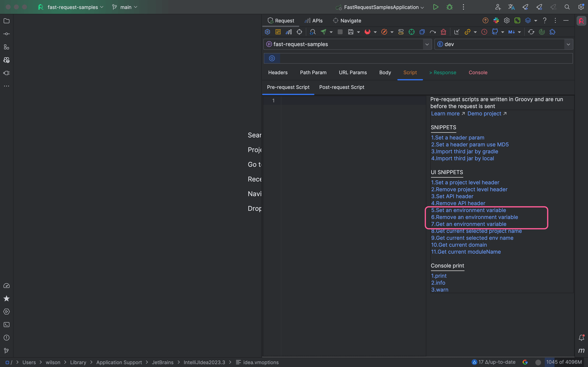Send the request with the paper plane icon
588x367 pixels.
(323, 32)
